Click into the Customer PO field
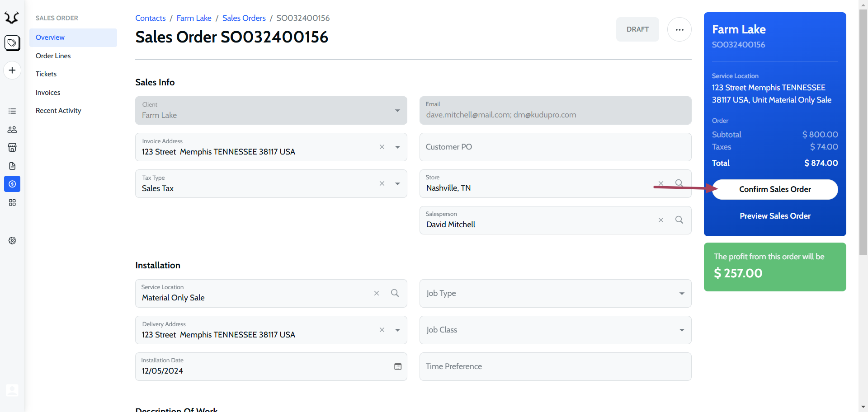Screen dimensions: 868x412 tap(555, 147)
